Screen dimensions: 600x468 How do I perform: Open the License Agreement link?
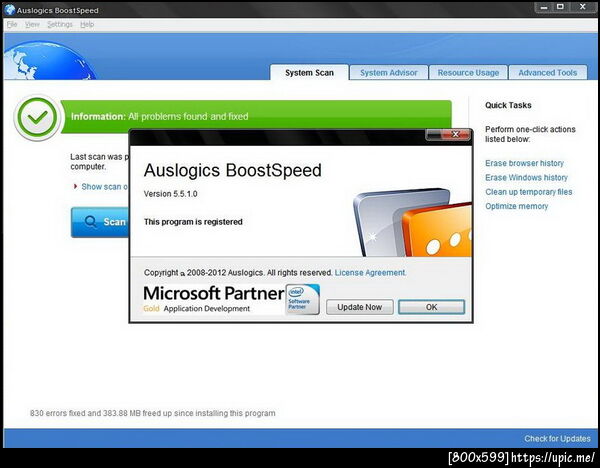pos(370,272)
